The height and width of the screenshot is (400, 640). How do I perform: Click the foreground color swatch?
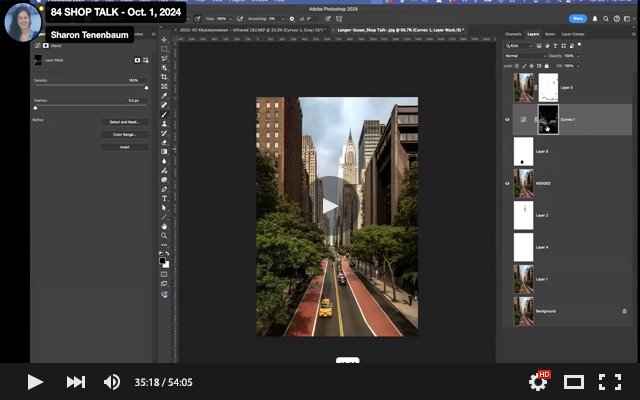coord(162,260)
